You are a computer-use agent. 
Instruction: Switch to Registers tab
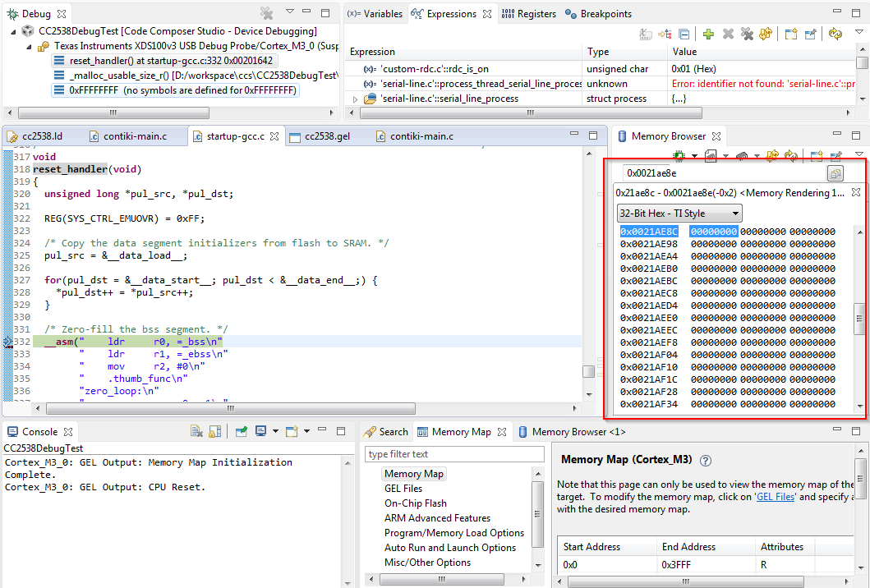click(528, 14)
